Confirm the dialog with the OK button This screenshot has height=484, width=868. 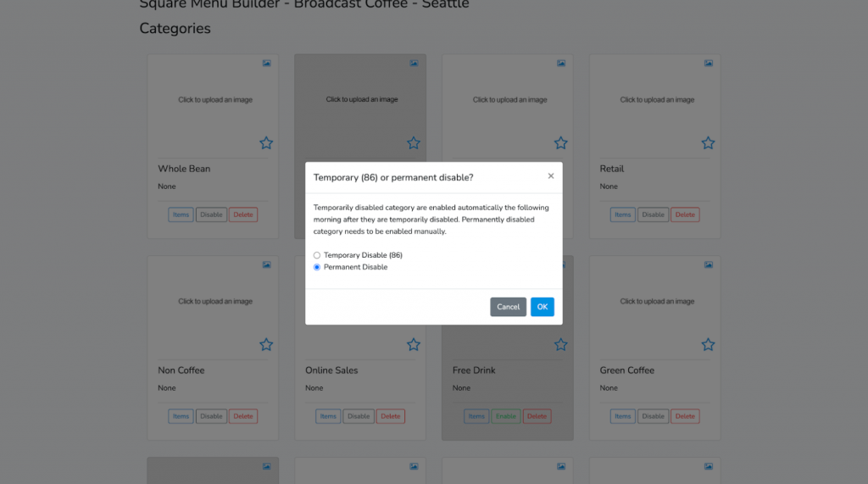(542, 307)
